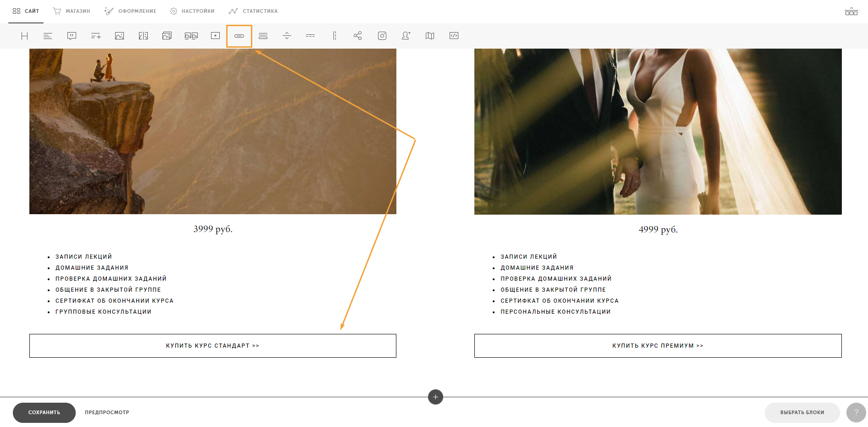Insert an Instagram feed block
The height and width of the screenshot is (427, 868).
[382, 36]
